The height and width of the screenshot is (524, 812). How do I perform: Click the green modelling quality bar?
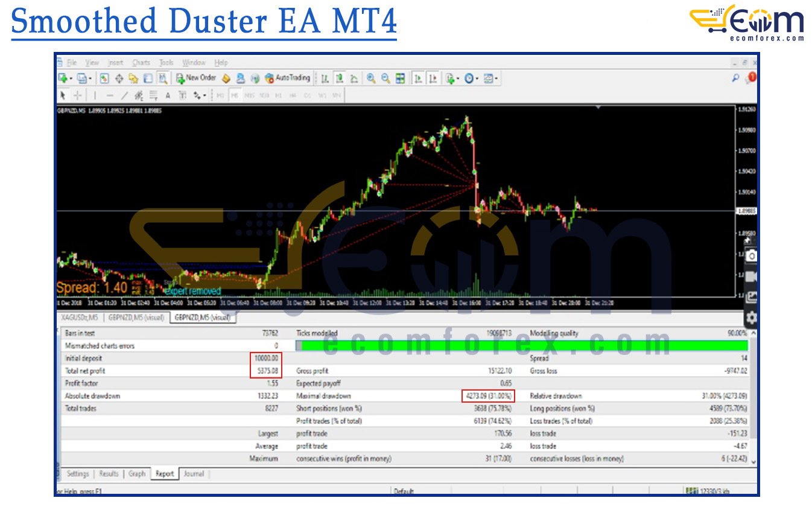[525, 345]
